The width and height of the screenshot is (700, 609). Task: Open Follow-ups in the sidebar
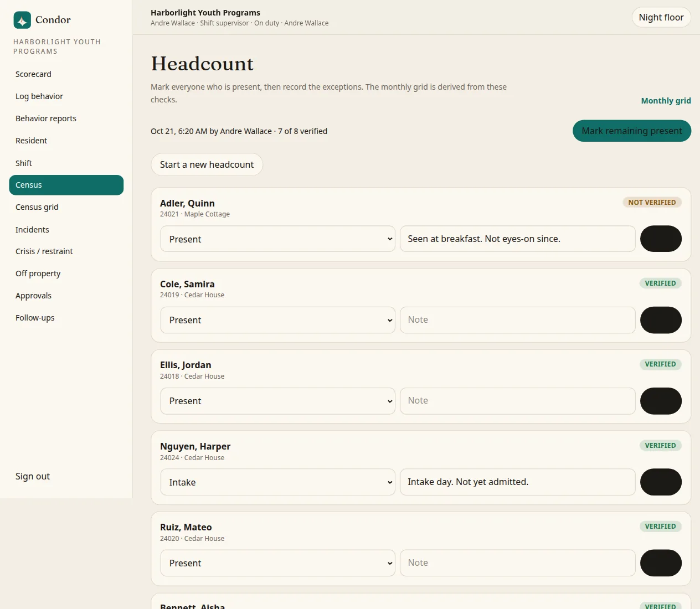[66, 318]
